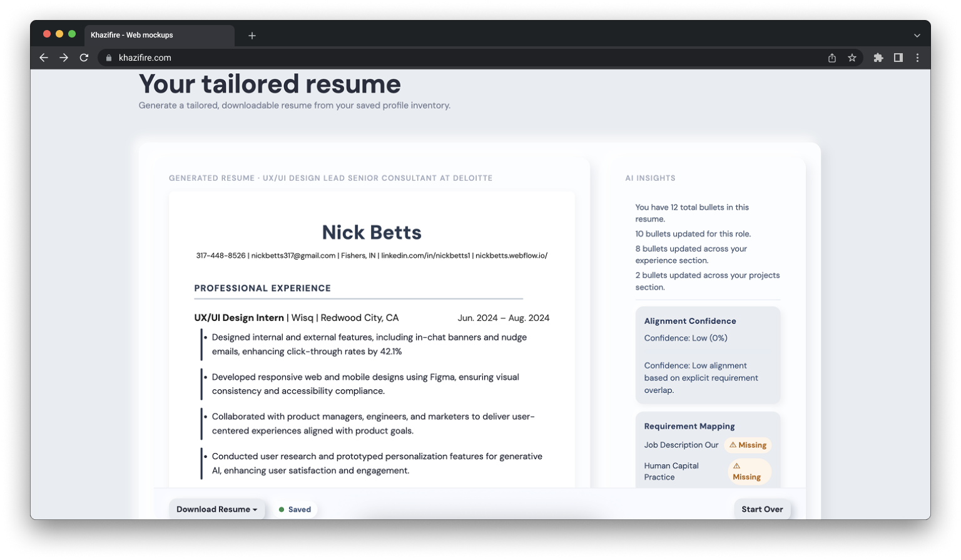Open a new tab with plus button
The image size is (961, 560).
[x=252, y=36]
